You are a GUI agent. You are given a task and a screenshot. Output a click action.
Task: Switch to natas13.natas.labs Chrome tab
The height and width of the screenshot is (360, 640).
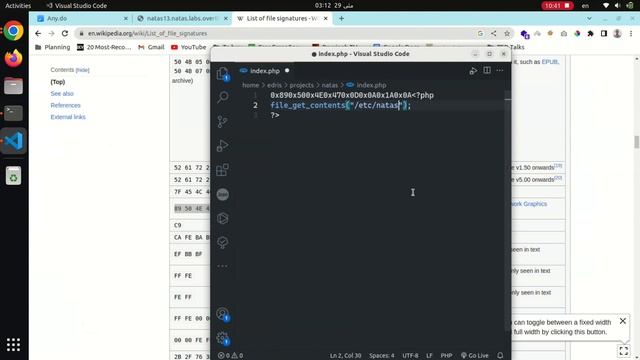coord(182,18)
